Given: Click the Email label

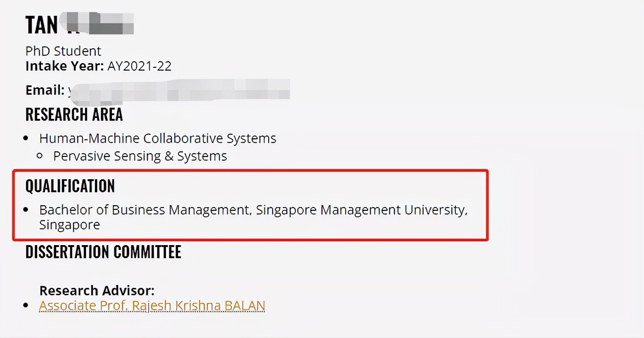Looking at the screenshot, I should tap(45, 90).
